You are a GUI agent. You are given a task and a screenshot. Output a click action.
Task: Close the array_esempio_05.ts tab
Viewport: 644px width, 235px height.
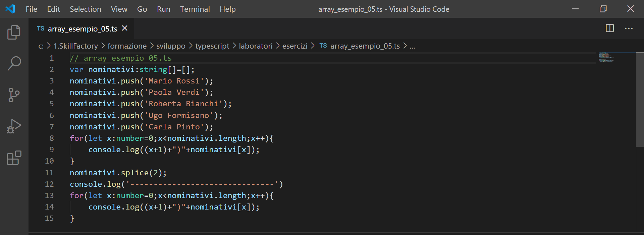125,28
